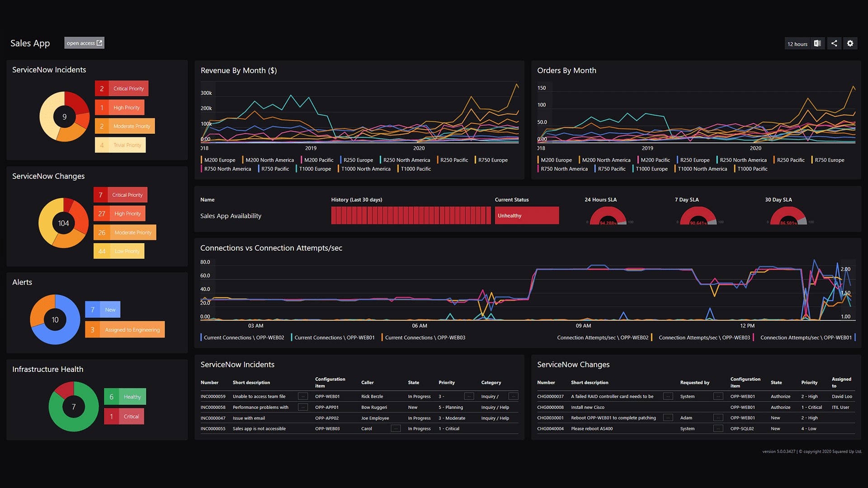The height and width of the screenshot is (488, 868).
Task: Click the 44 Low Priority changes label
Action: (118, 251)
